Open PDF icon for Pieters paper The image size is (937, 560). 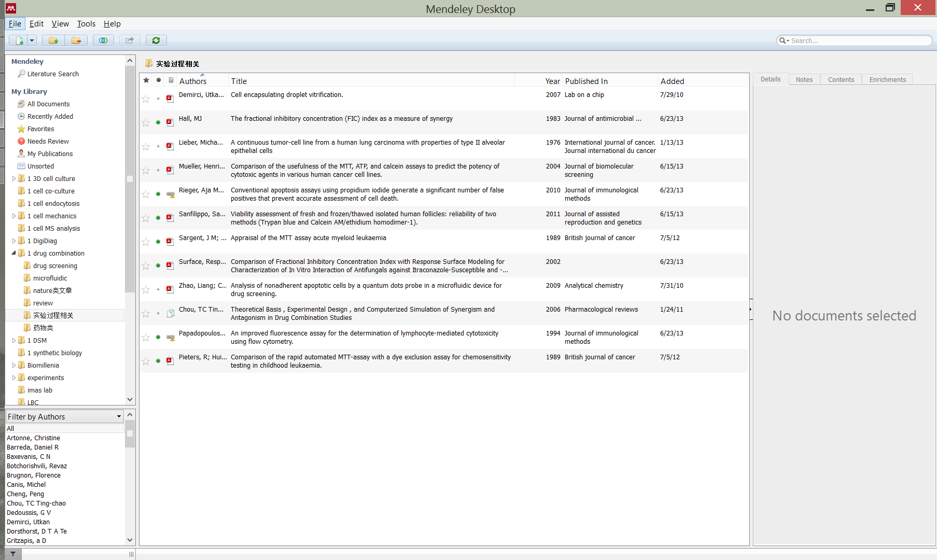point(170,361)
